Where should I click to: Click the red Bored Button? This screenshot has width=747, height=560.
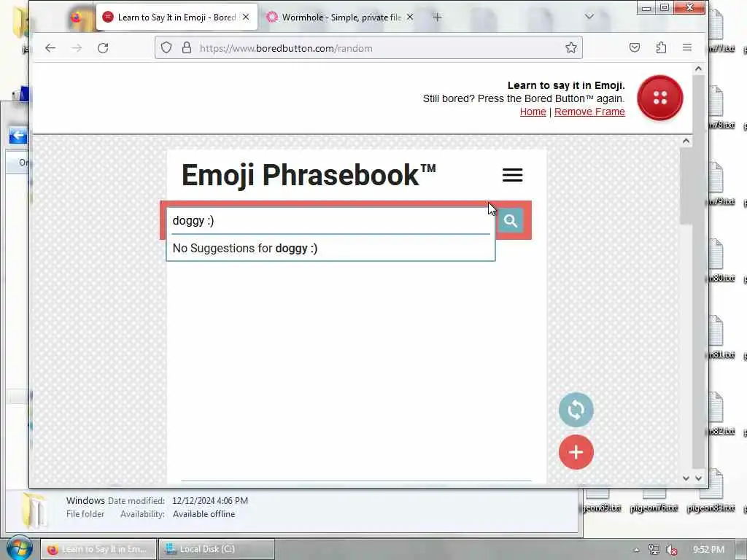(659, 98)
